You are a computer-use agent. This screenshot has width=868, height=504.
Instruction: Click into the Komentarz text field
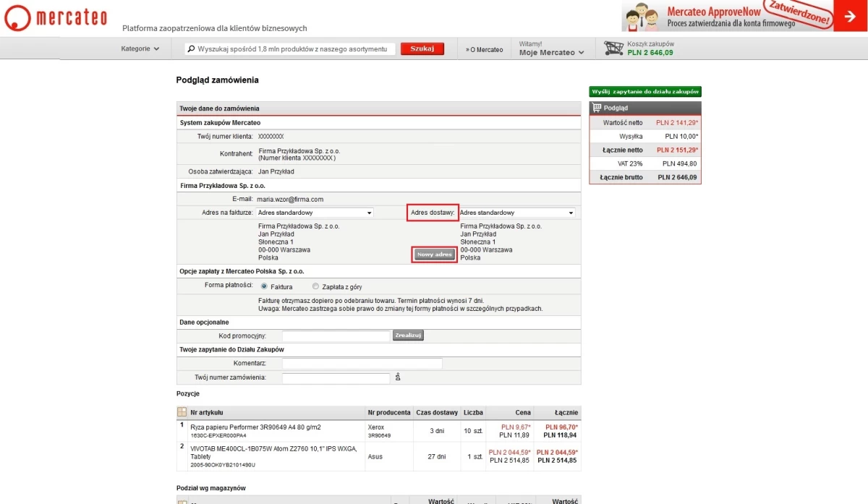click(x=362, y=363)
